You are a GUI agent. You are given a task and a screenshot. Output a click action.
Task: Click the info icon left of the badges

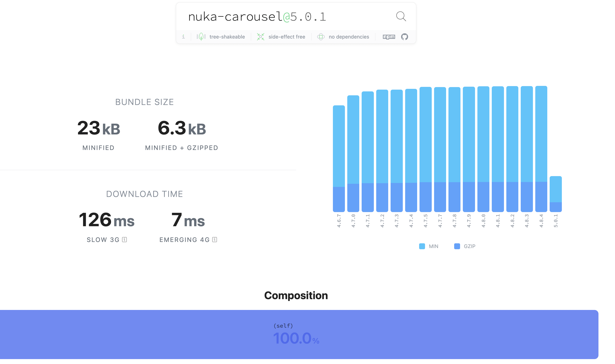coord(183,37)
